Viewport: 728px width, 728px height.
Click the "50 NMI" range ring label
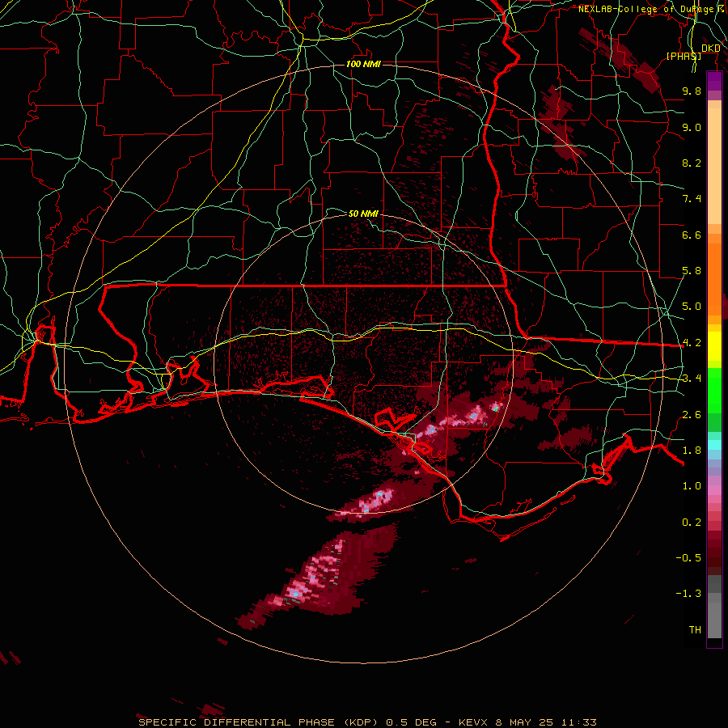[363, 214]
